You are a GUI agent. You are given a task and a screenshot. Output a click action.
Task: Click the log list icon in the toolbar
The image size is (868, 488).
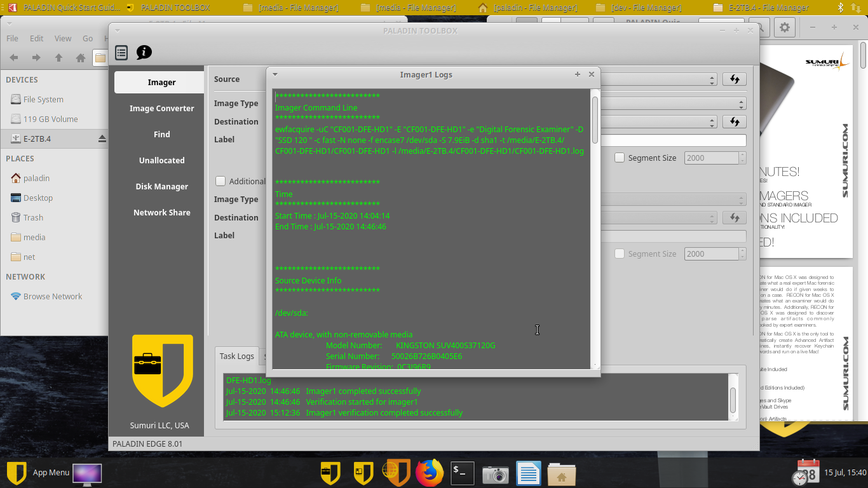pos(121,53)
